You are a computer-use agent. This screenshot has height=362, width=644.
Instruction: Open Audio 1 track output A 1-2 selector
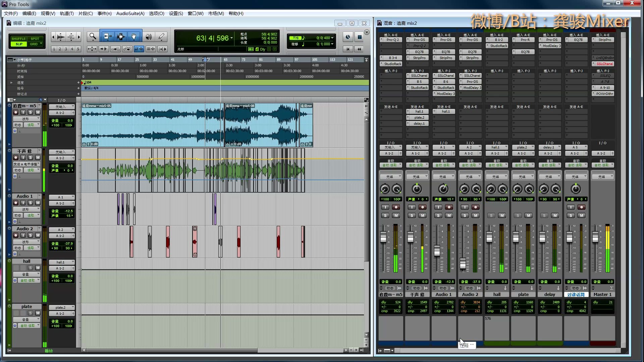(62, 203)
